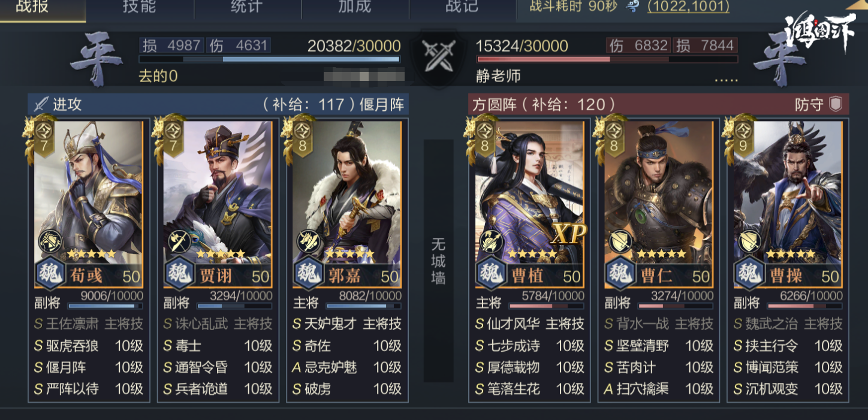This screenshot has width=868, height=420.
Task: Click the crossed swords battle emblem
Action: pyautogui.click(x=438, y=57)
